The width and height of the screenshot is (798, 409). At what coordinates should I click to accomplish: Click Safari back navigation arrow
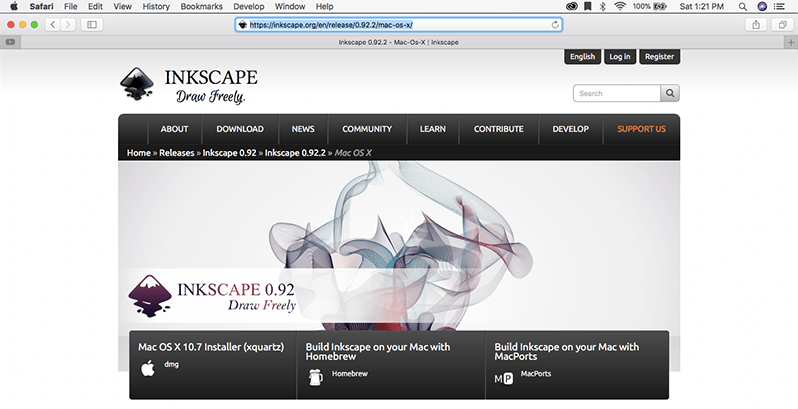(53, 24)
